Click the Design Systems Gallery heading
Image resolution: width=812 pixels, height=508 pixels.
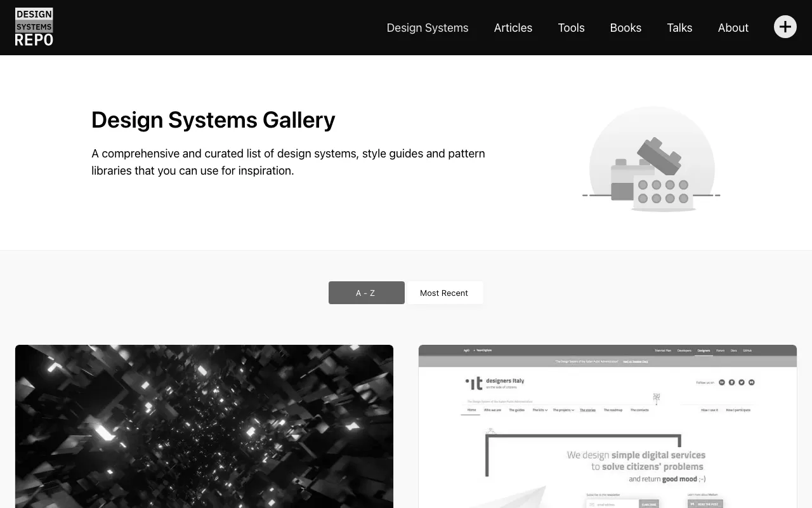click(x=213, y=120)
